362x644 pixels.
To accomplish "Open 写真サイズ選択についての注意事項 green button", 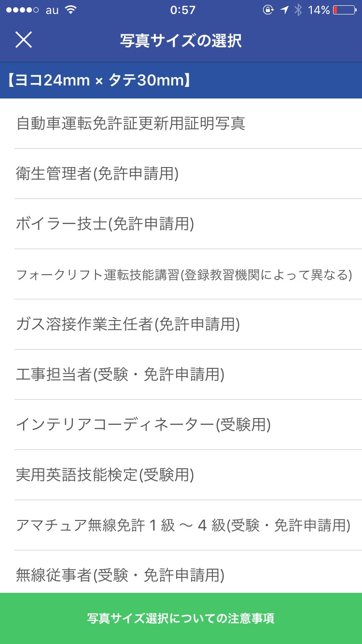I will coord(181,618).
